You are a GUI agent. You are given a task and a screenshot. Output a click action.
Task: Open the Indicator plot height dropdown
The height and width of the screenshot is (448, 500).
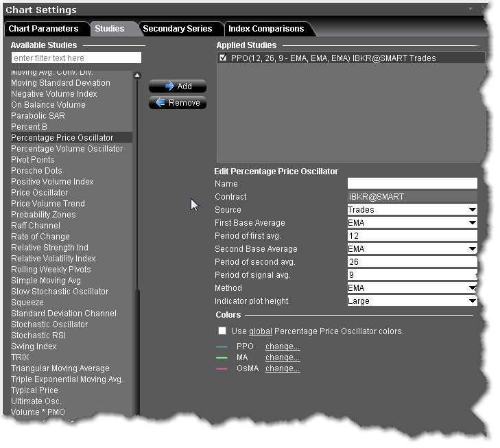pos(472,301)
